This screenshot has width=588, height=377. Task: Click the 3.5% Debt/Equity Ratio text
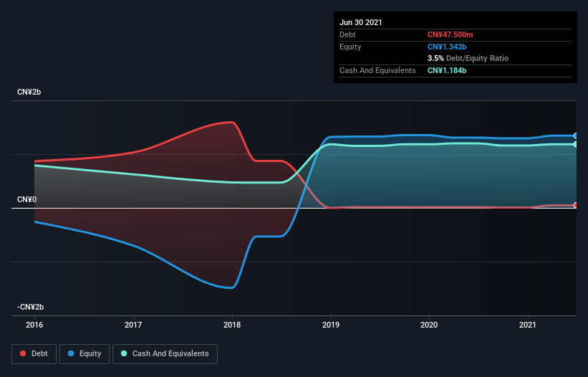tap(468, 58)
